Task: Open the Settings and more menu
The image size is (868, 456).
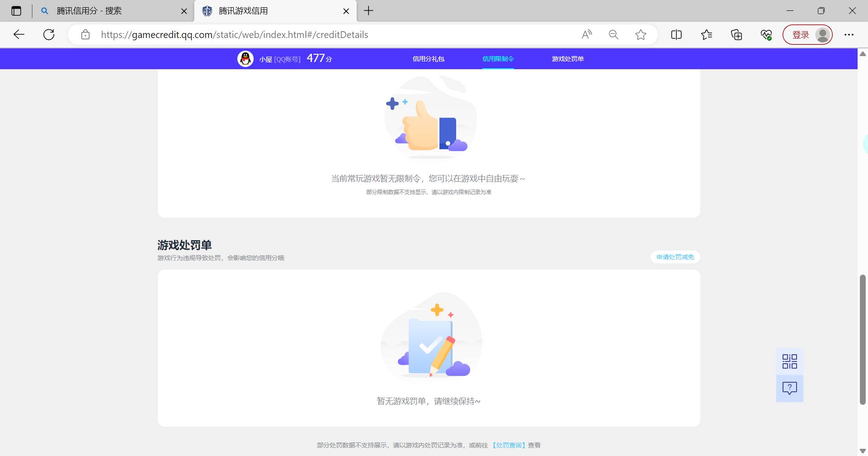Action: tap(849, 34)
